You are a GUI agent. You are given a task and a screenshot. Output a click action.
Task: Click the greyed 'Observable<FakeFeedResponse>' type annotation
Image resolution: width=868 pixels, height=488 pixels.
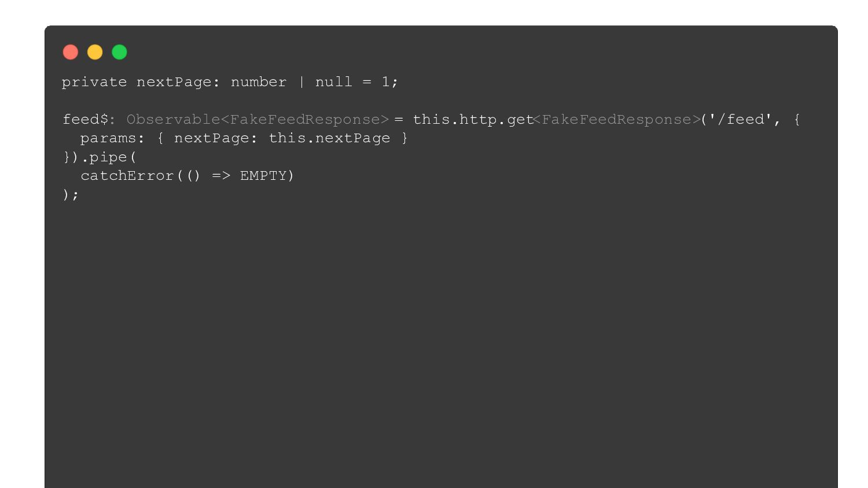pos(258,120)
